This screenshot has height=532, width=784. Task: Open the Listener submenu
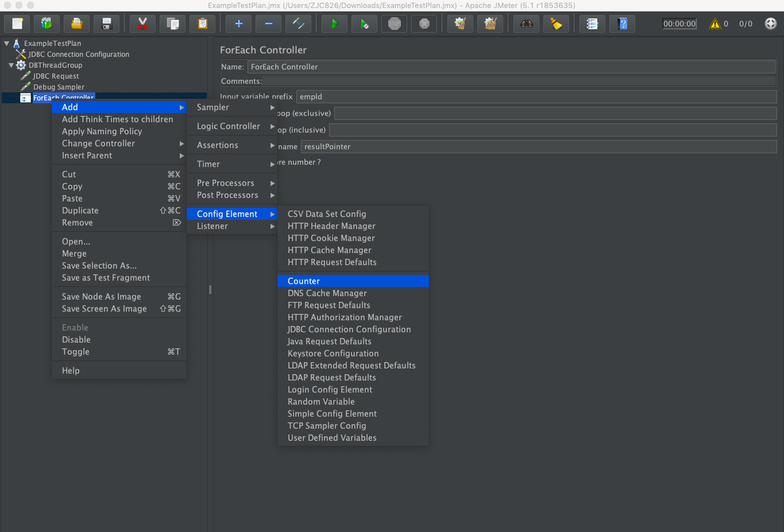[x=232, y=226]
